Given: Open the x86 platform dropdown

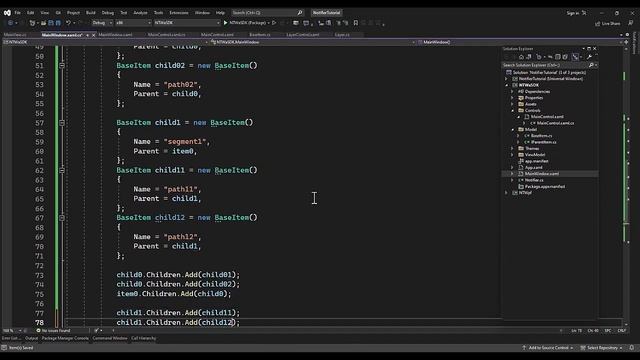Looking at the screenshot, I should tap(133, 23).
